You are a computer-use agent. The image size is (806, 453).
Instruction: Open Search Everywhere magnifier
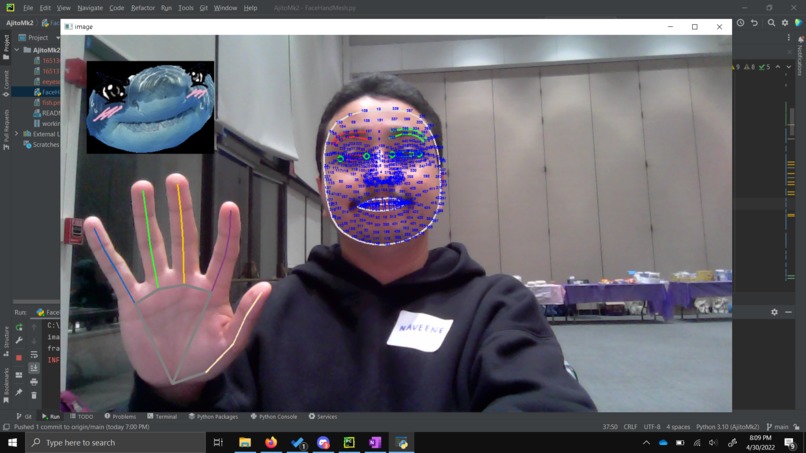pyautogui.click(x=771, y=23)
